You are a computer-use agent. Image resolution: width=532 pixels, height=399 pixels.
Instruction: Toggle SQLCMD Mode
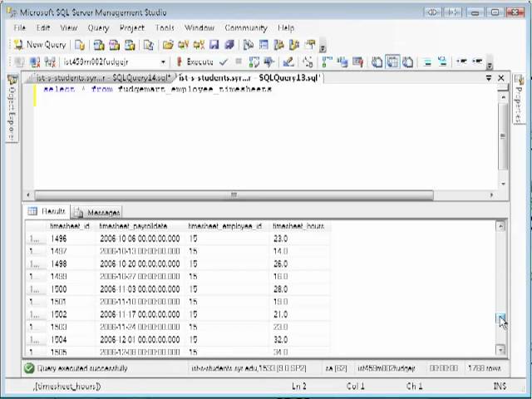pos(357,62)
